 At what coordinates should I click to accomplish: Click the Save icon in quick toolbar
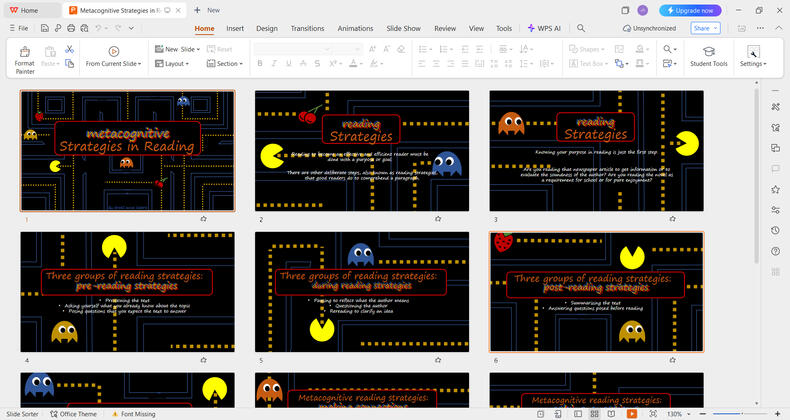(x=45, y=28)
